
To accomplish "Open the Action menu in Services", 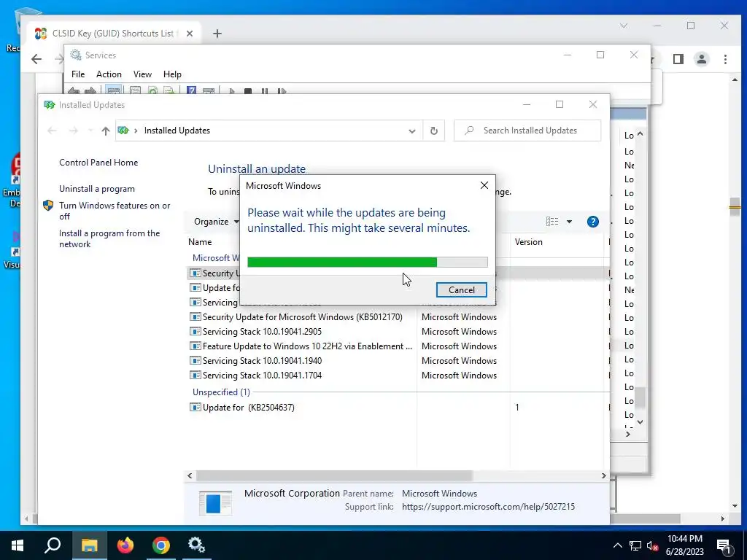I will tap(109, 74).
